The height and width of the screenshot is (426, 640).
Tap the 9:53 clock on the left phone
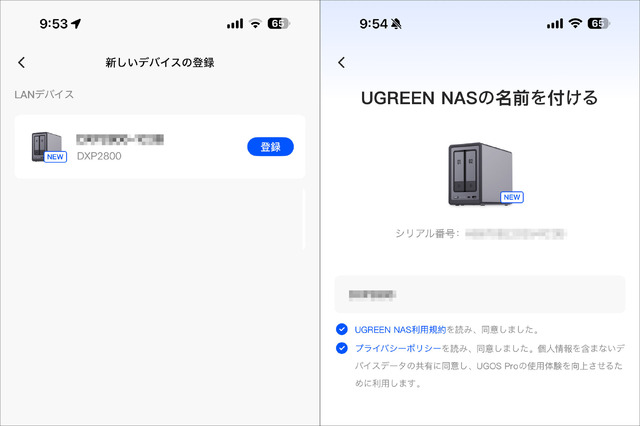tap(53, 24)
